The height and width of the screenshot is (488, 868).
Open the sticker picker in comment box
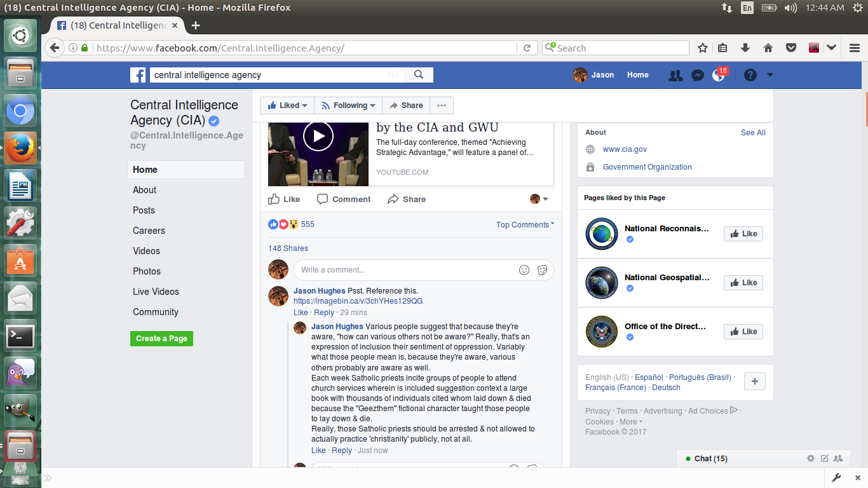point(543,270)
